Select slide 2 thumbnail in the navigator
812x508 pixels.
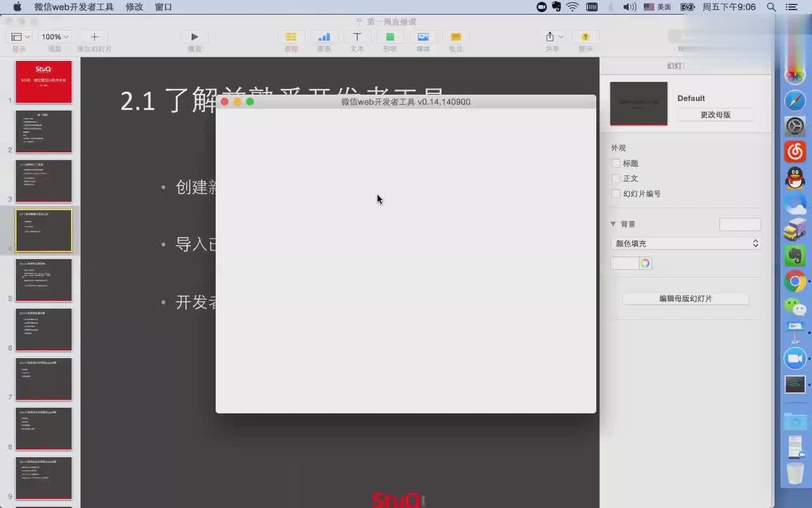(44, 131)
